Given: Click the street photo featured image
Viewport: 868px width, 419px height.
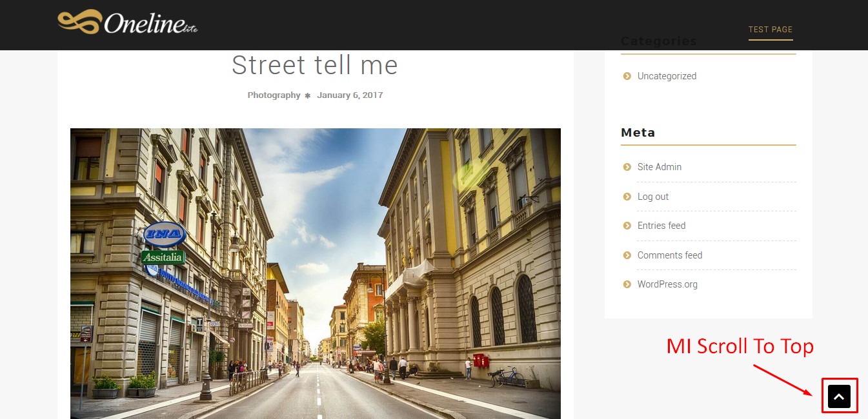Looking at the screenshot, I should click(316, 273).
